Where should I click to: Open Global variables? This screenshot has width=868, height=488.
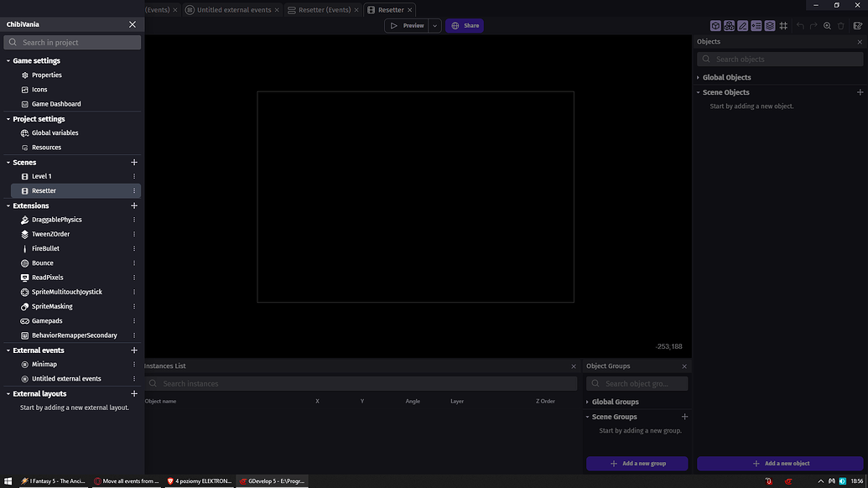click(55, 132)
